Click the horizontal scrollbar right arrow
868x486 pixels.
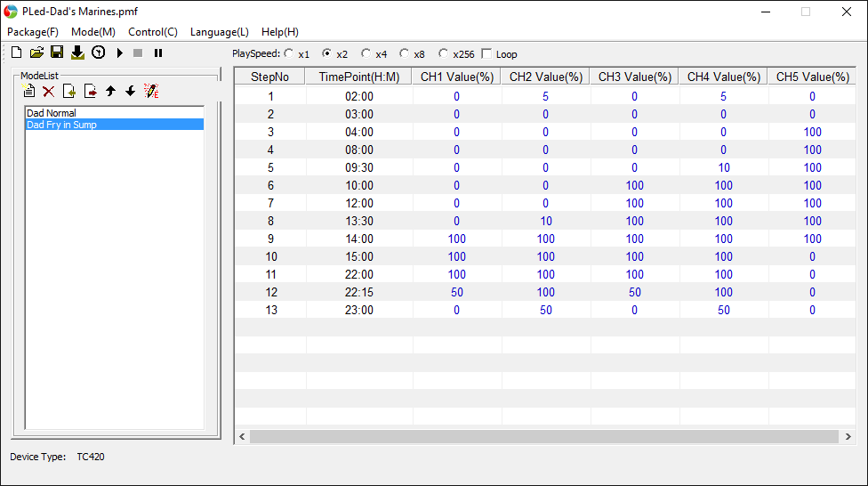(x=848, y=437)
